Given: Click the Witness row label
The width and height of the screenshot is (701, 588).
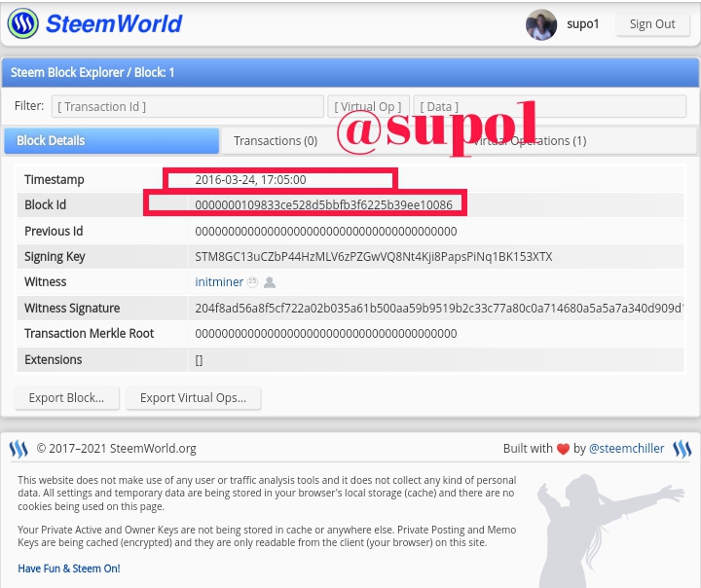Looking at the screenshot, I should 45,281.
